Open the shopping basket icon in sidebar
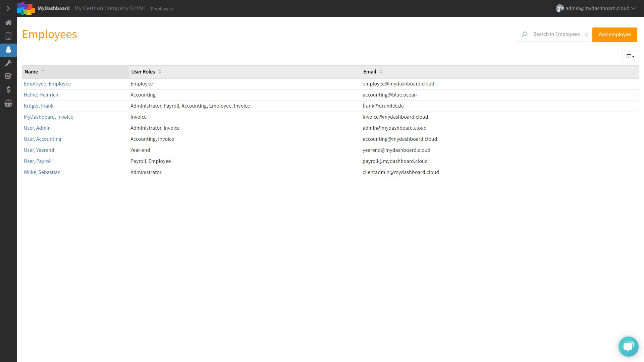This screenshot has width=644, height=362. coord(8,103)
